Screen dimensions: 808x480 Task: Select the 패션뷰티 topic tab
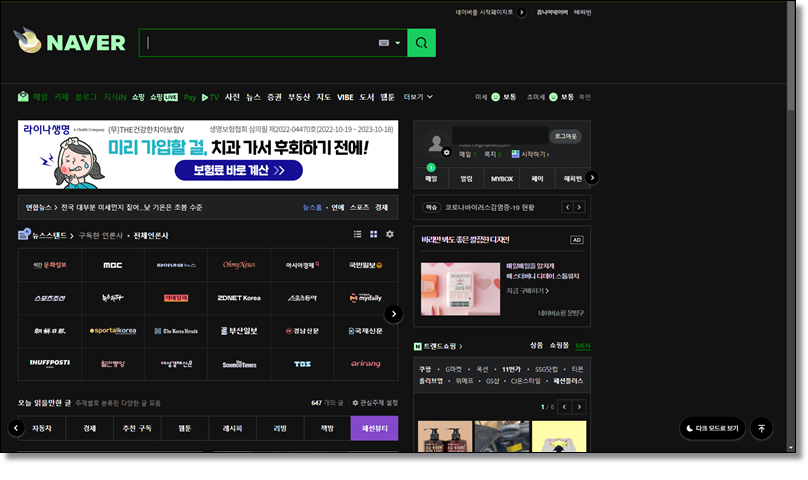click(x=374, y=428)
